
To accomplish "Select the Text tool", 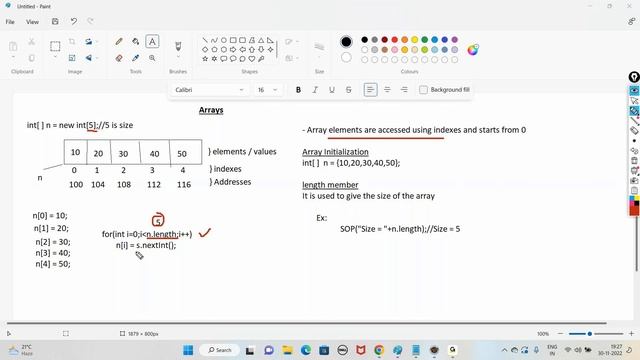I will pyautogui.click(x=152, y=41).
